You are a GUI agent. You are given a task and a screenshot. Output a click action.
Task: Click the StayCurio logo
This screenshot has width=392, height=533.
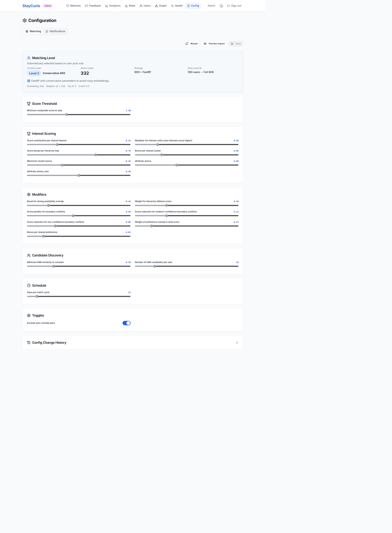pos(31,6)
